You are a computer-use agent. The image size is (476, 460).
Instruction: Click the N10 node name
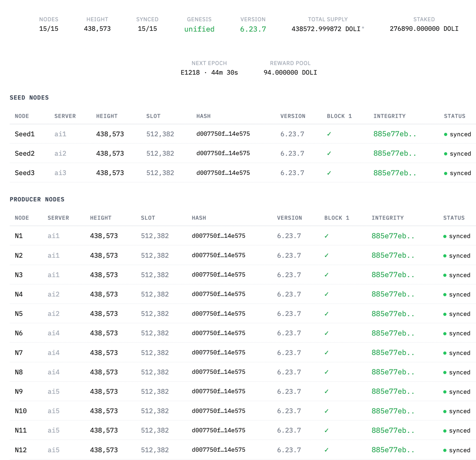coord(21,411)
